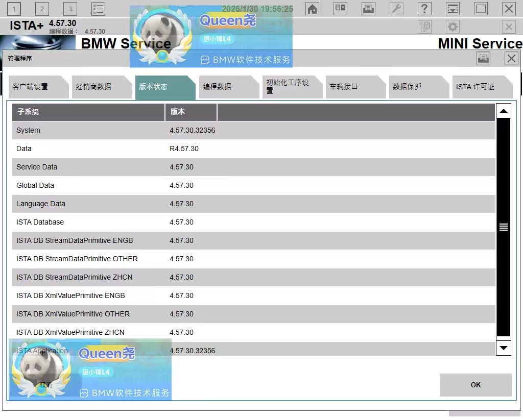Click the scroll up arrow button

point(504,111)
